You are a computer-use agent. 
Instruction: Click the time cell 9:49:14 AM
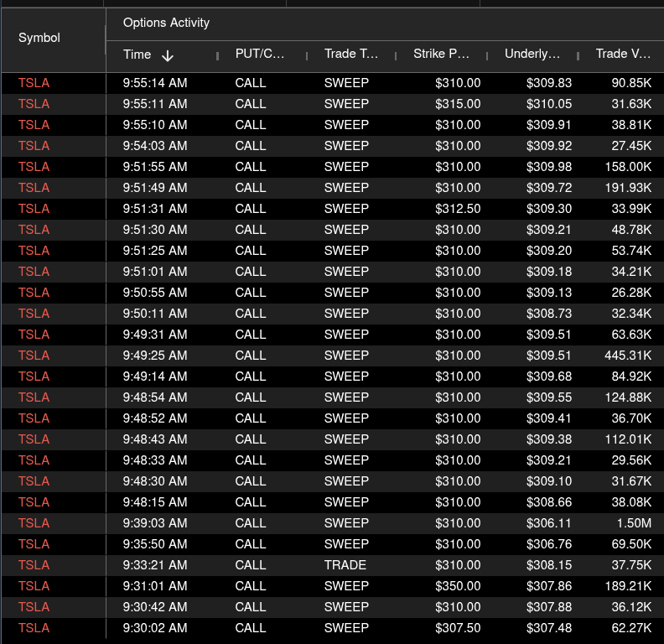click(155, 377)
